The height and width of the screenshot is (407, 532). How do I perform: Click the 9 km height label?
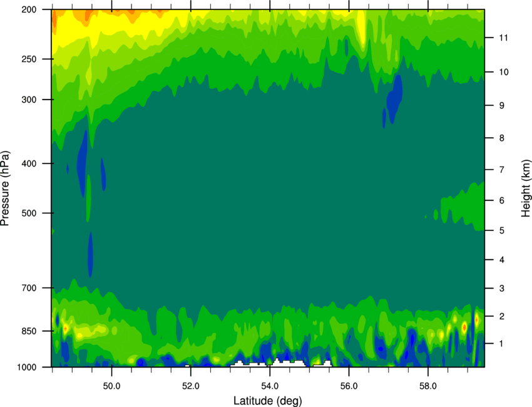point(502,106)
